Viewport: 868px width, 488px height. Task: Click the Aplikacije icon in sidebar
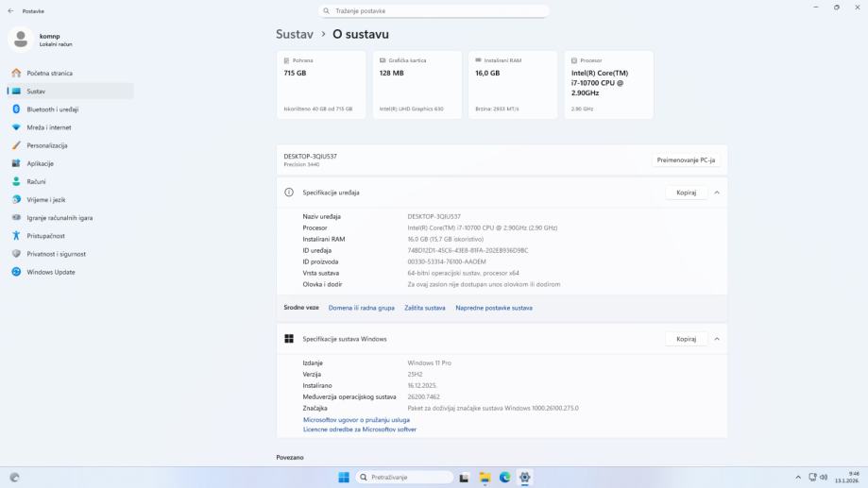pos(16,163)
